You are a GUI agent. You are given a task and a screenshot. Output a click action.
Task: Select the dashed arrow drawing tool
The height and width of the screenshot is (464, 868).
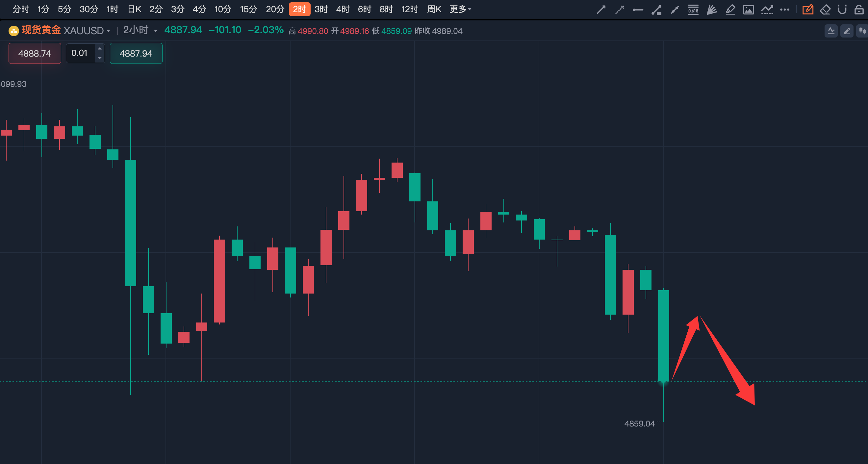point(619,10)
